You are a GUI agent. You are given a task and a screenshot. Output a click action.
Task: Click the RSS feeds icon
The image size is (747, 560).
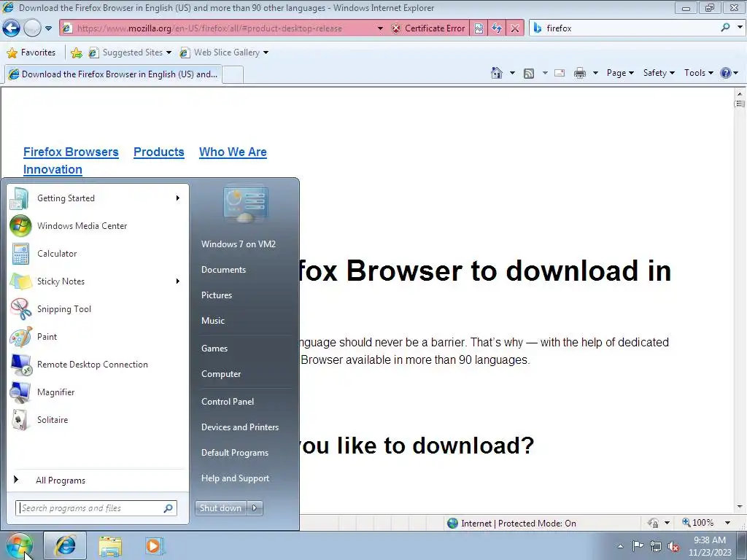tap(529, 73)
